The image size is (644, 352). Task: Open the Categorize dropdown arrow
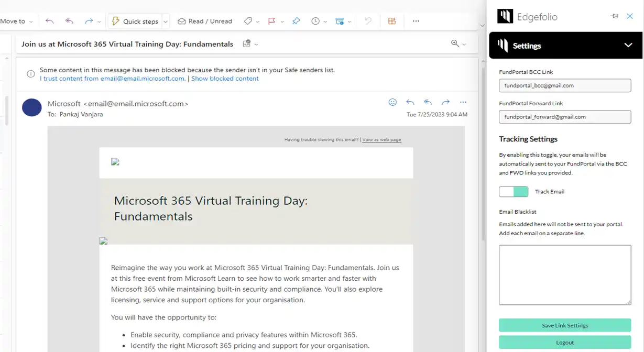pos(258,21)
